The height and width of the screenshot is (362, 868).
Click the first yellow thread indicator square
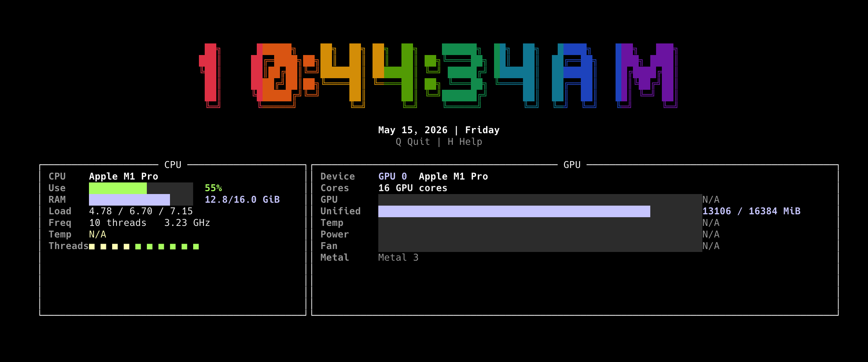coord(92,247)
